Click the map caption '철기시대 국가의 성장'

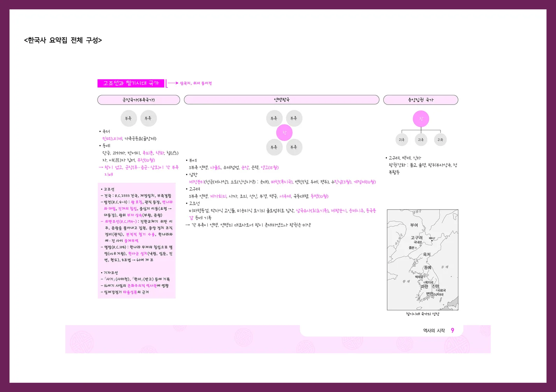[423, 314]
